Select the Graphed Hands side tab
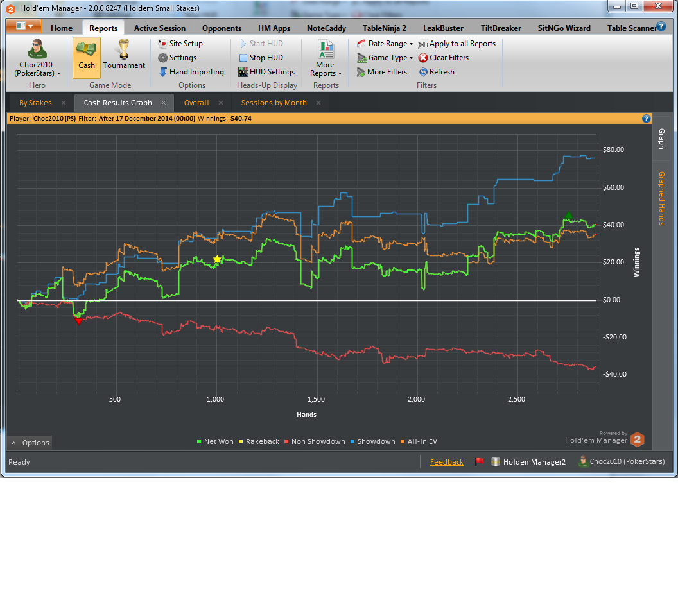This screenshot has width=678, height=616. click(661, 198)
